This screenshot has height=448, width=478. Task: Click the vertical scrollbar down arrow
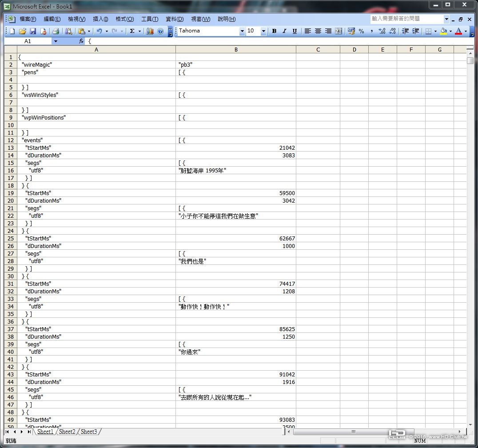tap(470, 424)
